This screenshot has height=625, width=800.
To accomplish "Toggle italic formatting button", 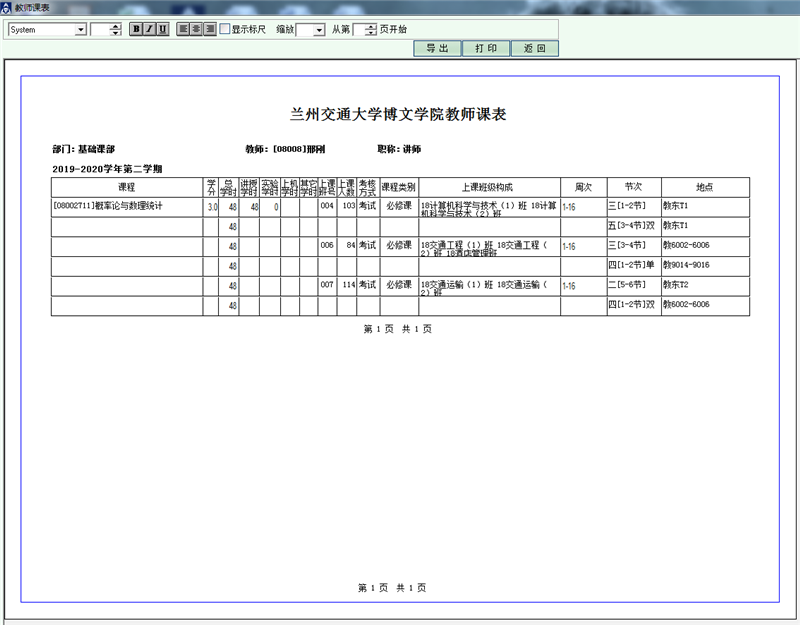I will [149, 29].
